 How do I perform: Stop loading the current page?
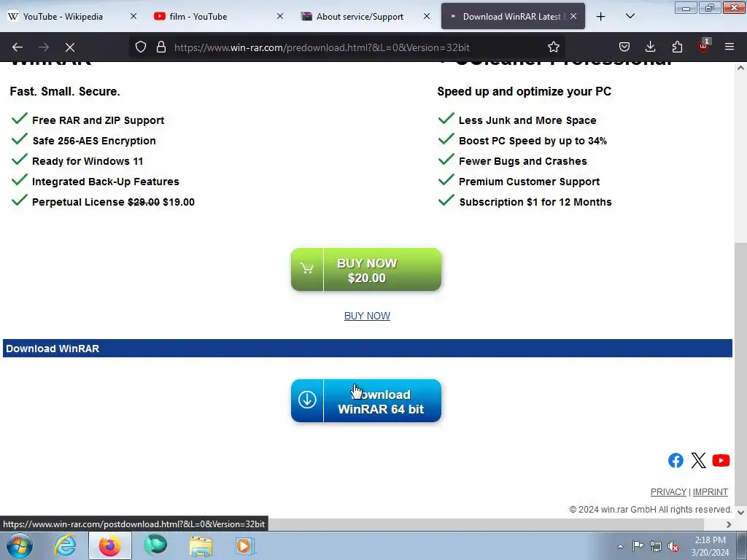70,47
